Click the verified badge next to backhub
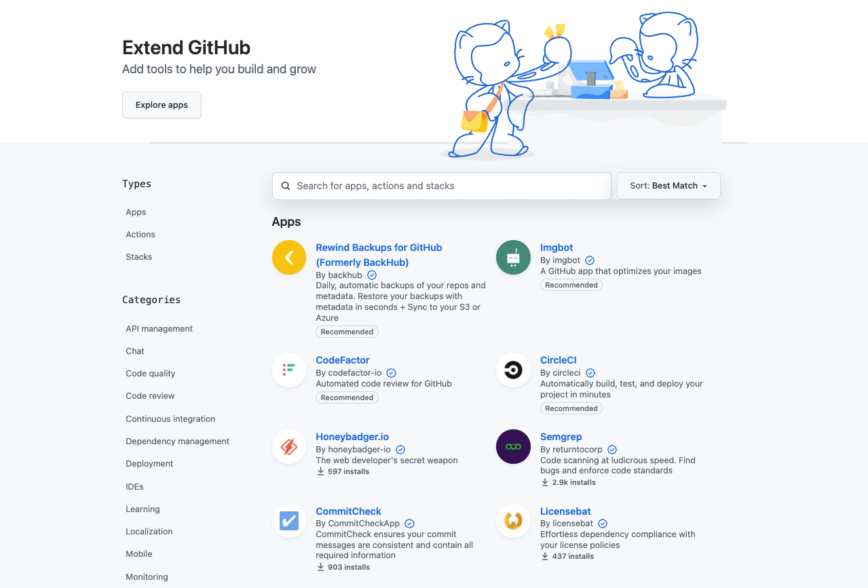Viewport: 868px width, 588px height. 372,275
